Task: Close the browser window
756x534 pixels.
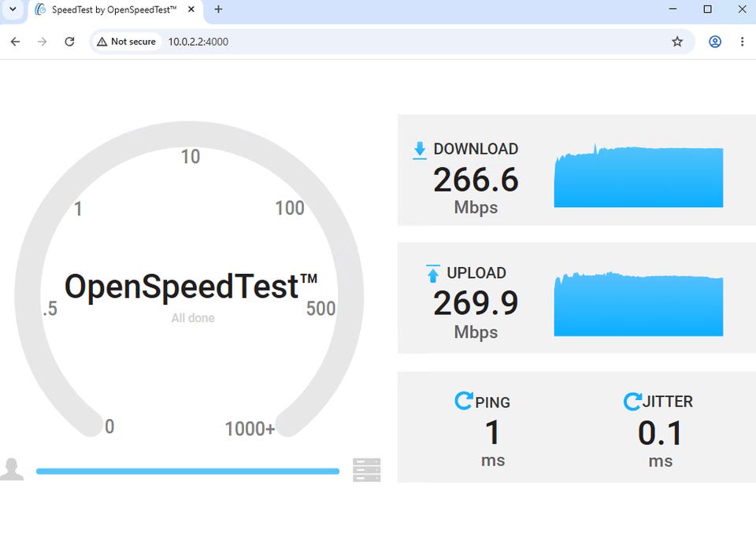Action: point(743,9)
